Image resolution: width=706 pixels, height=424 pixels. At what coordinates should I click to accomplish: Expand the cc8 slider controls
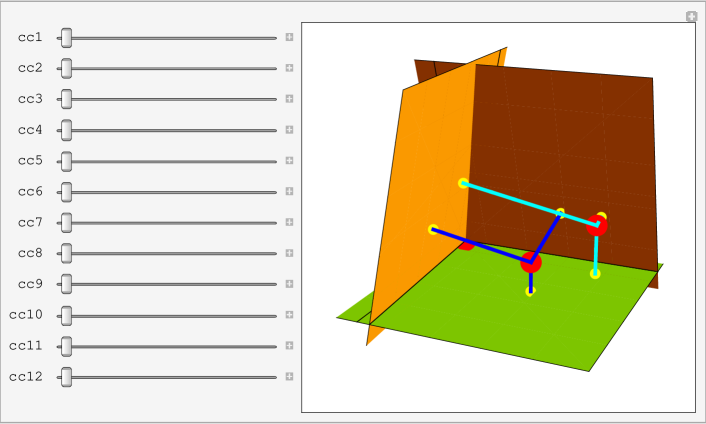pyautogui.click(x=290, y=253)
